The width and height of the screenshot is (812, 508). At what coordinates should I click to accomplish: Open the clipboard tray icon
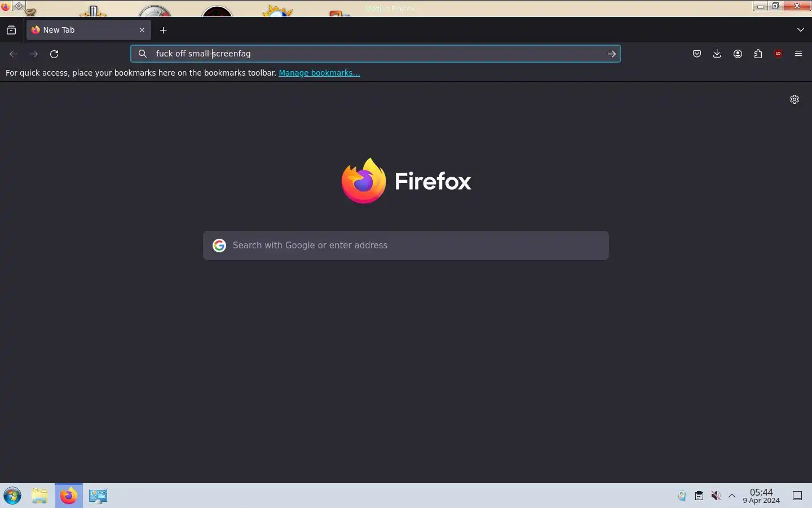pyautogui.click(x=699, y=496)
